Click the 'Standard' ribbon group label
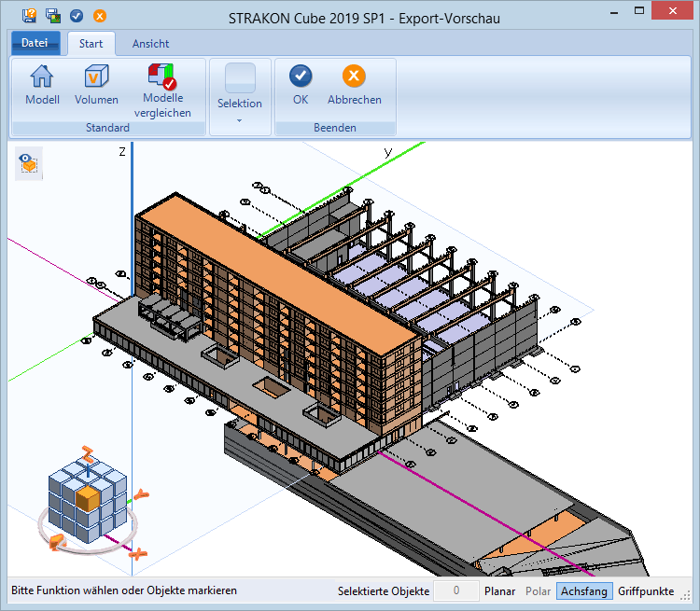700x611 pixels. tap(107, 128)
